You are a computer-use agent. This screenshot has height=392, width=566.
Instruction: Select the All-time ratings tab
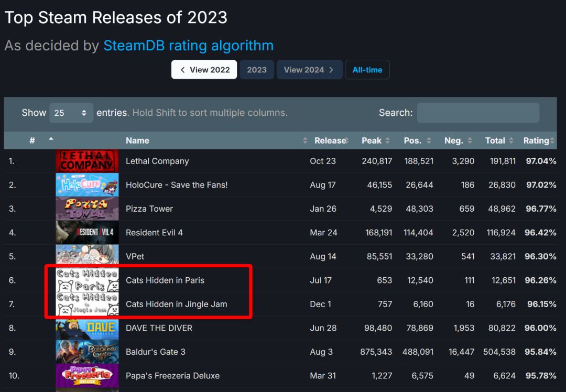(367, 70)
